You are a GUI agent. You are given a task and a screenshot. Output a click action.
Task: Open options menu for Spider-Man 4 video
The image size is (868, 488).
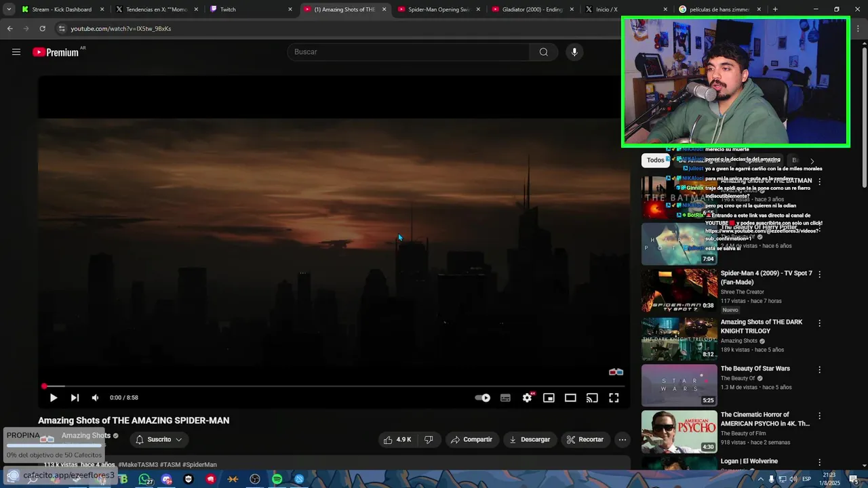(819, 274)
